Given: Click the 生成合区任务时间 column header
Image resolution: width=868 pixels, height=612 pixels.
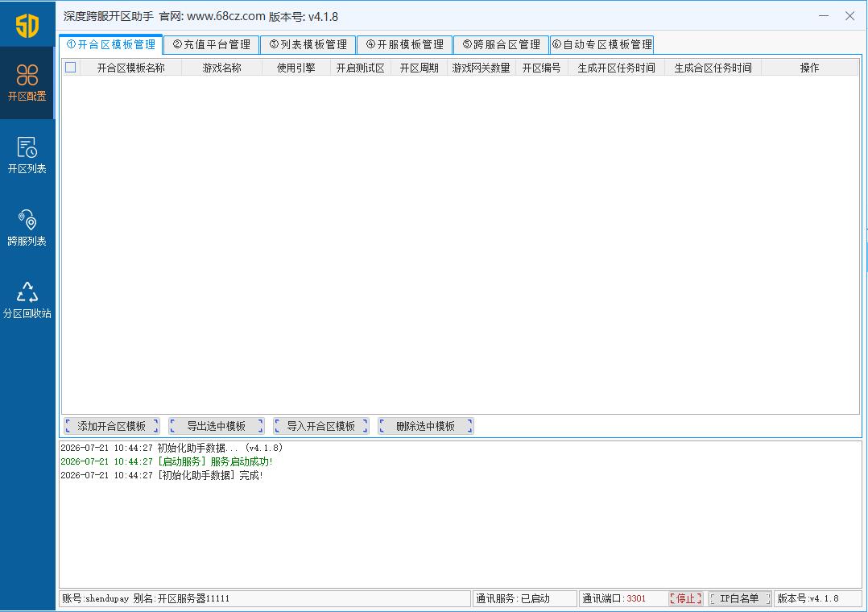Looking at the screenshot, I should point(713,68).
